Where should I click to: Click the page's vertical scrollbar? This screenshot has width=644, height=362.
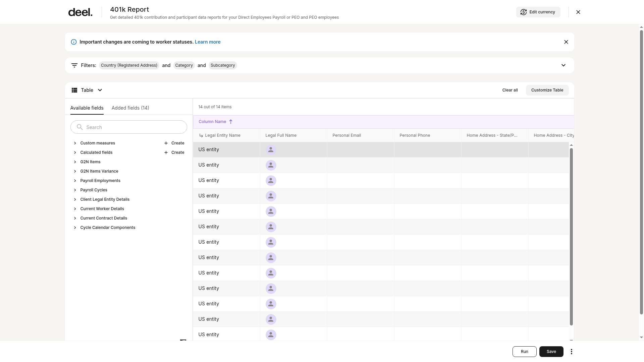641,172
